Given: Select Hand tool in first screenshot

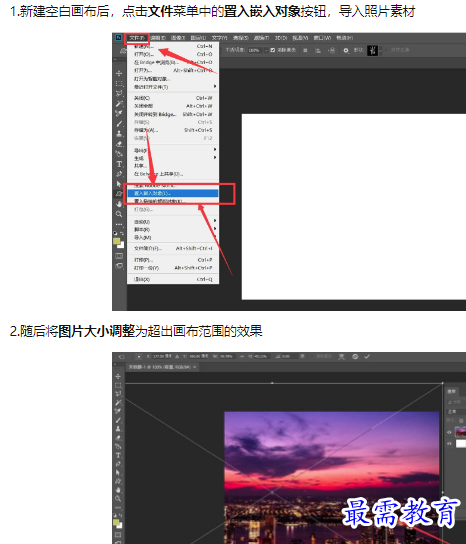Looking at the screenshot, I should pos(119,204).
